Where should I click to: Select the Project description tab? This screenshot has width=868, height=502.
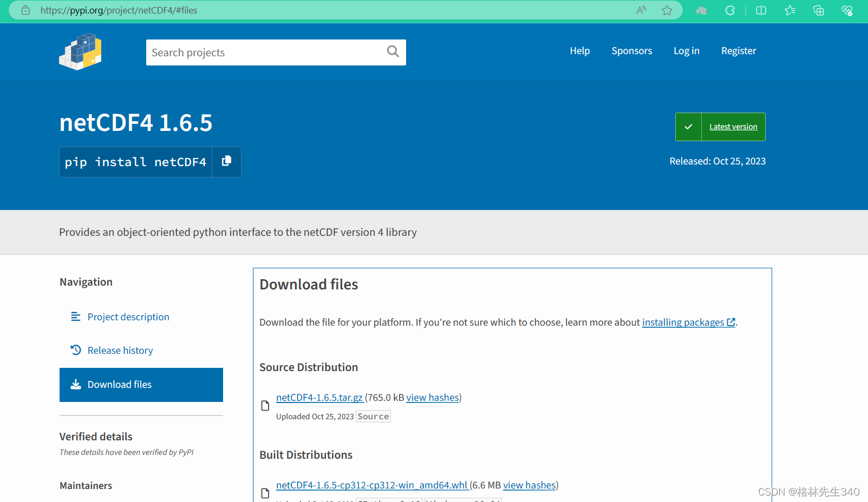click(x=141, y=317)
